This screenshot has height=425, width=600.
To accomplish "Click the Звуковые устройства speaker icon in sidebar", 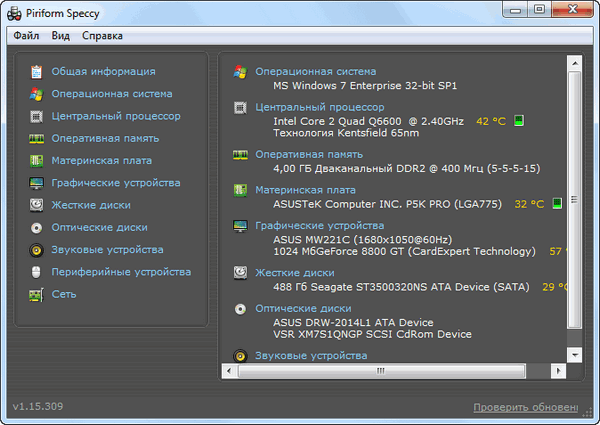I will (36, 250).
